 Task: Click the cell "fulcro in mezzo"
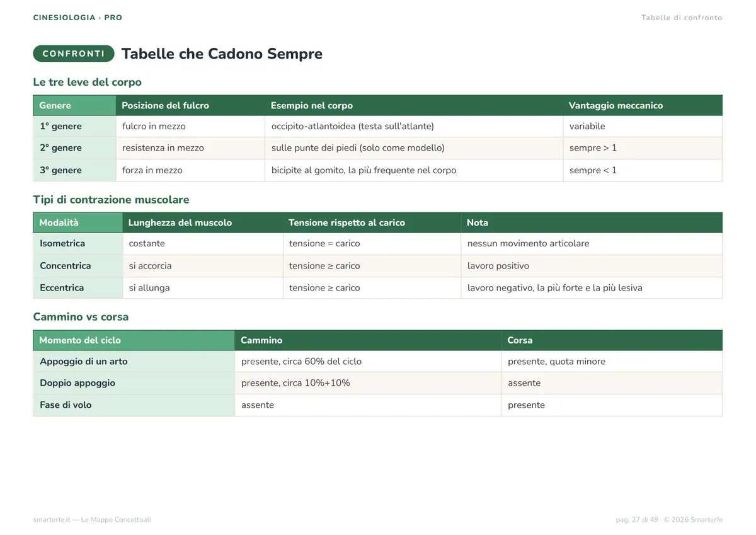[x=190, y=127]
